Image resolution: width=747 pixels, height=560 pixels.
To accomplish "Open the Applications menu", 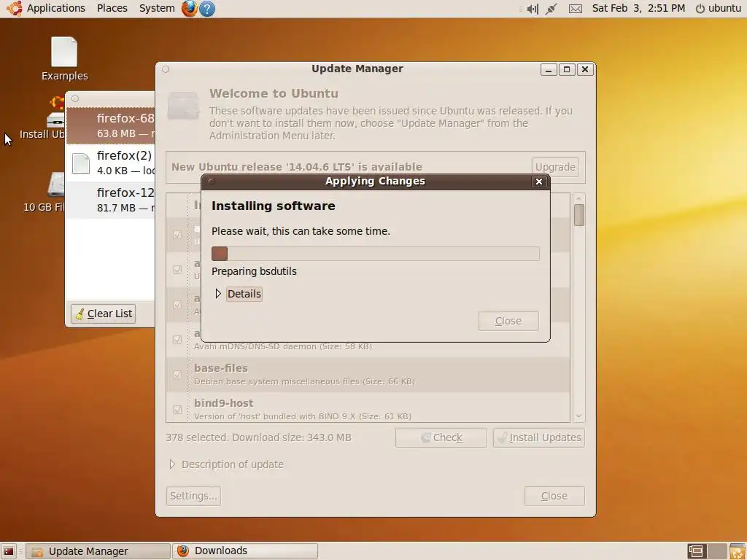I will coord(55,8).
